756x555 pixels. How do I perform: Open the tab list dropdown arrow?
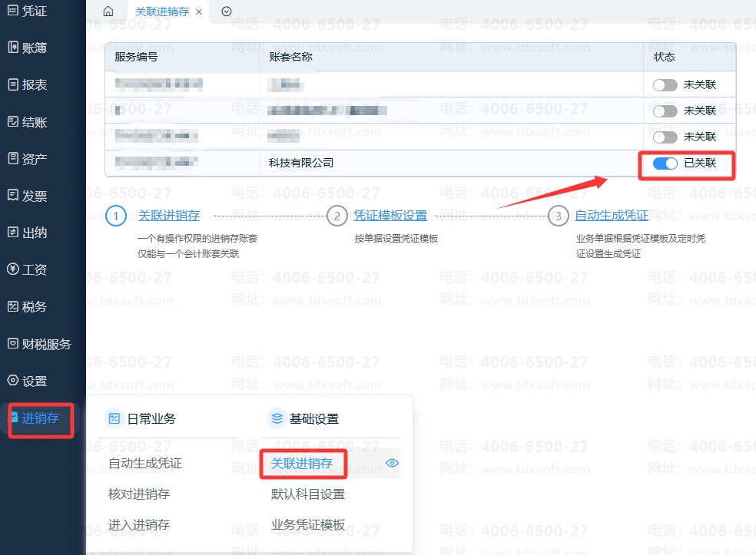pos(226,12)
